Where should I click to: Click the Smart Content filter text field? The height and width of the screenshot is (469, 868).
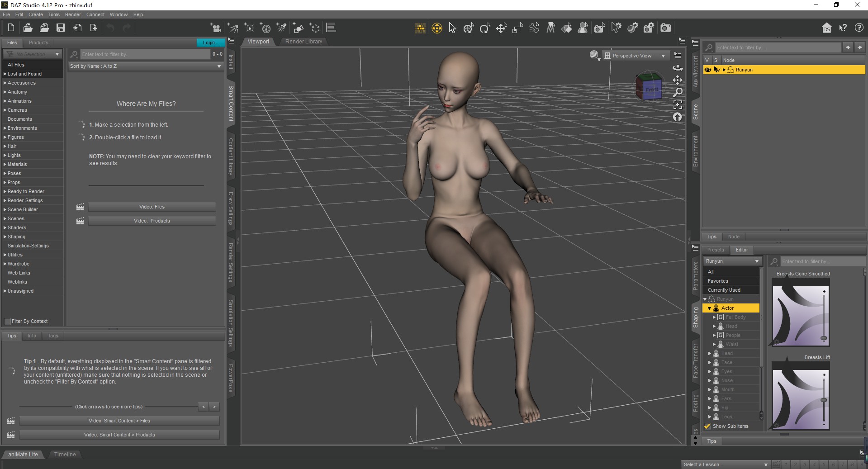tap(145, 54)
